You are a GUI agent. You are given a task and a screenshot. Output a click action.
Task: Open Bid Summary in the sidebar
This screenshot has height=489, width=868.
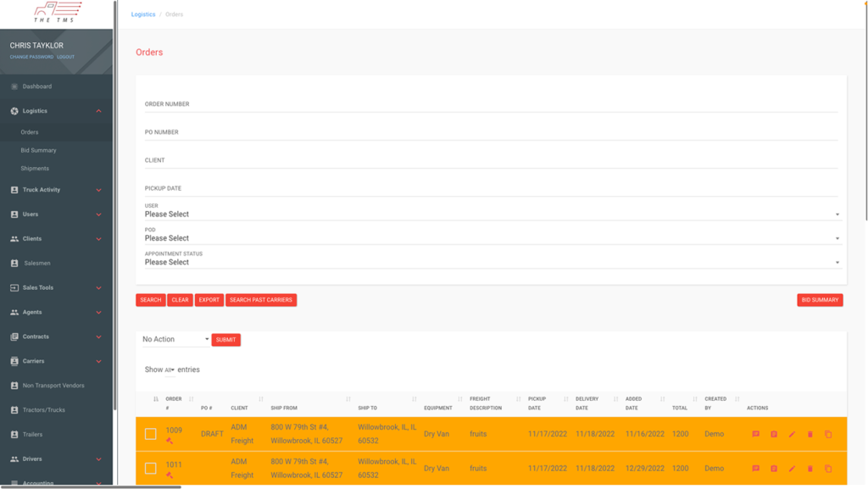(38, 151)
